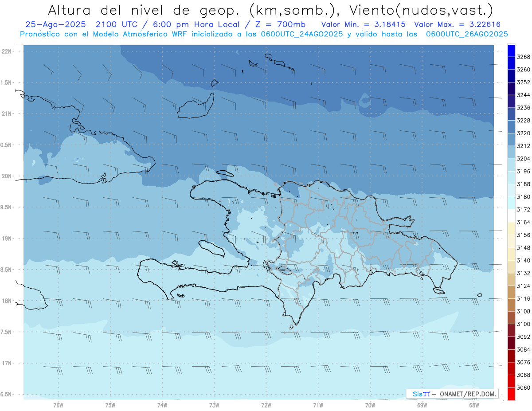Click legend value 3092
The height and width of the screenshot is (411, 532).
(x=524, y=337)
